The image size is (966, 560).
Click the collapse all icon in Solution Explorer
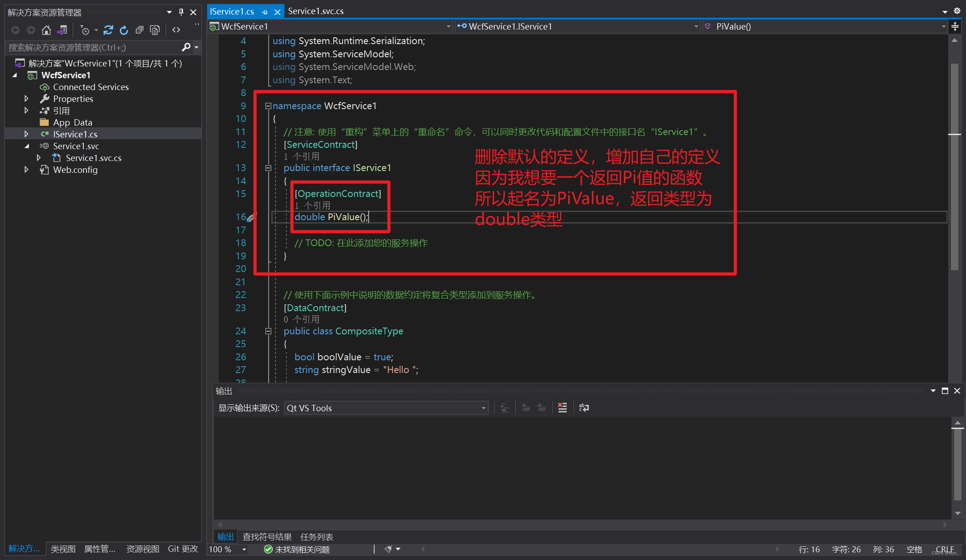pyautogui.click(x=139, y=30)
